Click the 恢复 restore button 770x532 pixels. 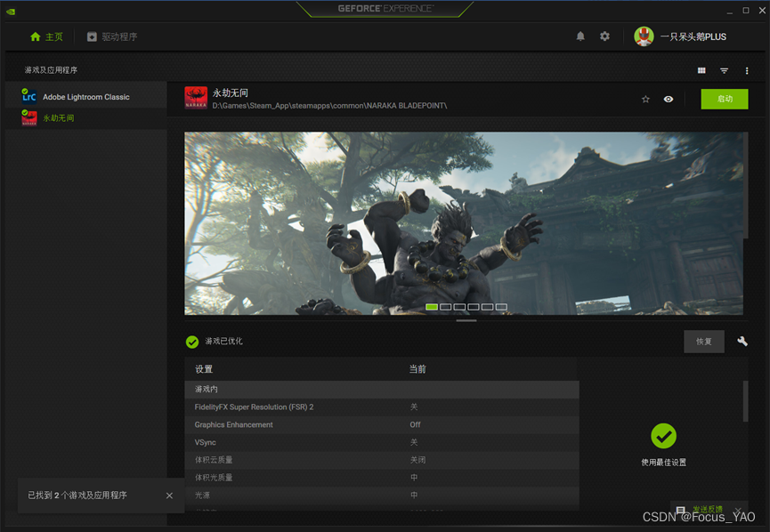point(704,341)
